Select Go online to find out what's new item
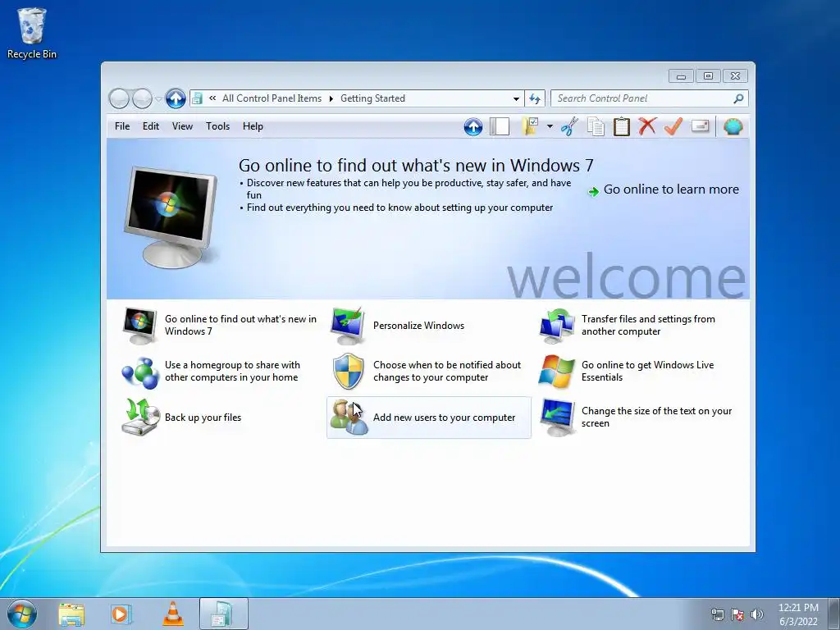This screenshot has width=840, height=630. pos(220,325)
